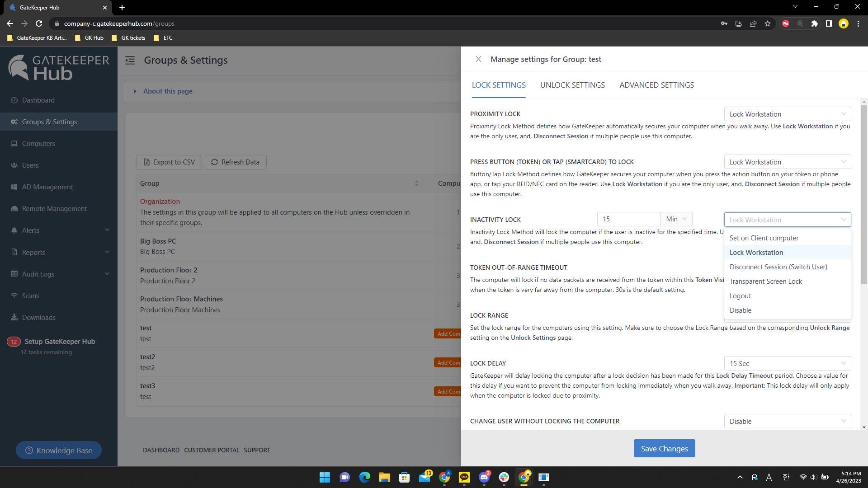Screen dimensions: 868x488
Task: Select the Logout option
Action: tap(787, 296)
